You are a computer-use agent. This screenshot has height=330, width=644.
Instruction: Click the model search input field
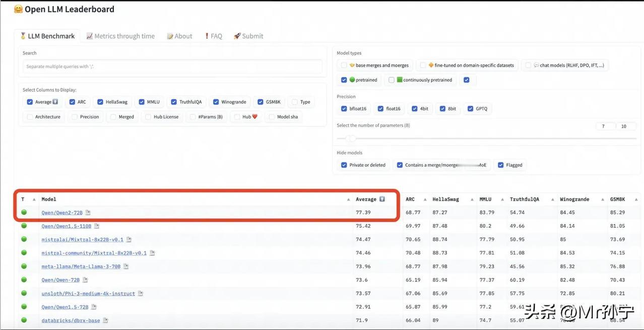pos(172,66)
